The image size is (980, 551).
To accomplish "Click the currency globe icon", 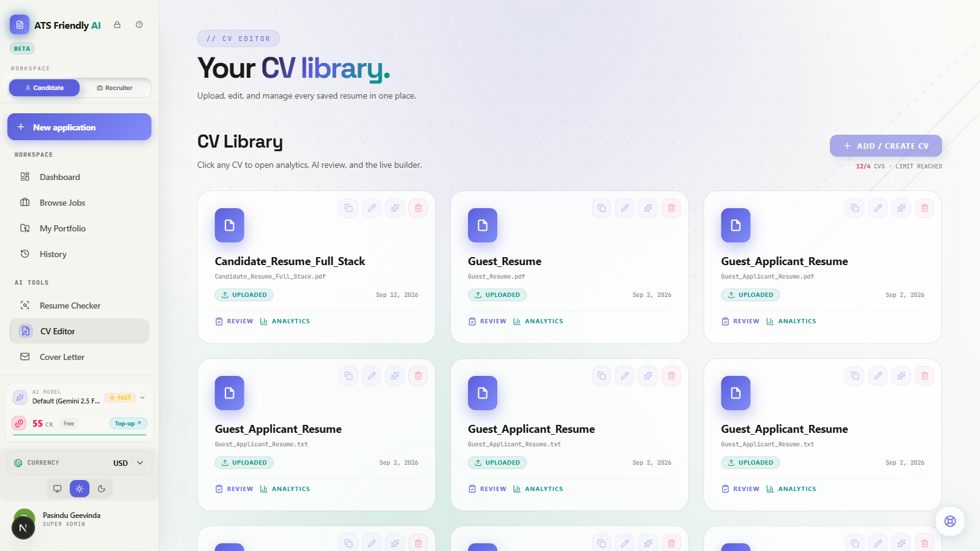I will (18, 463).
